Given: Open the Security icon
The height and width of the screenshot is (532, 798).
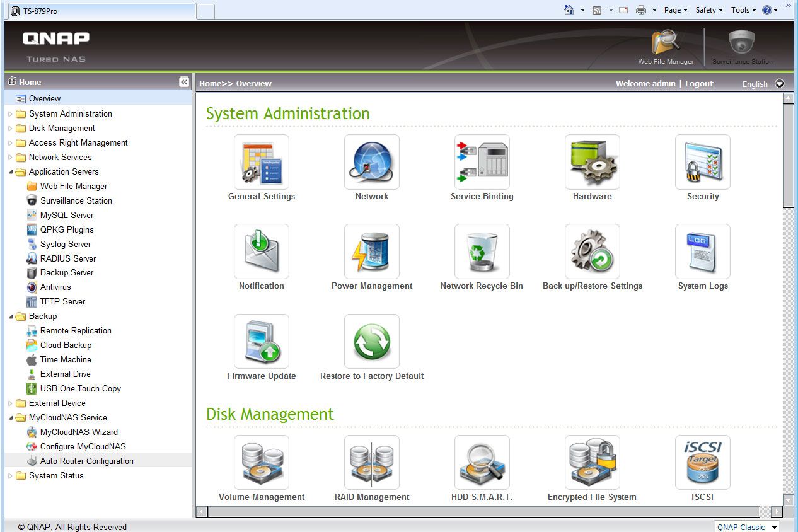Looking at the screenshot, I should 703,162.
